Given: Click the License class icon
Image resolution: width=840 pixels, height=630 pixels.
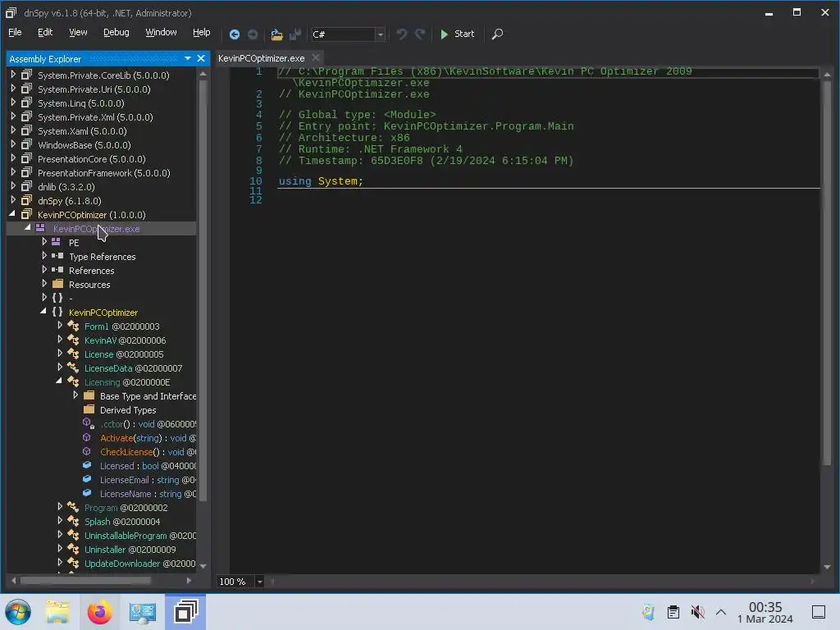Looking at the screenshot, I should point(73,354).
